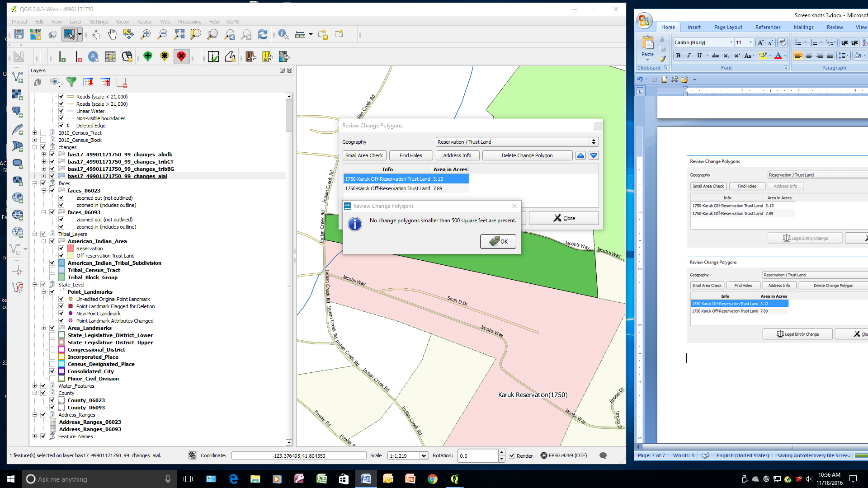This screenshot has height=488, width=868.
Task: Click the Zoom In magnifier tool
Action: [146, 34]
